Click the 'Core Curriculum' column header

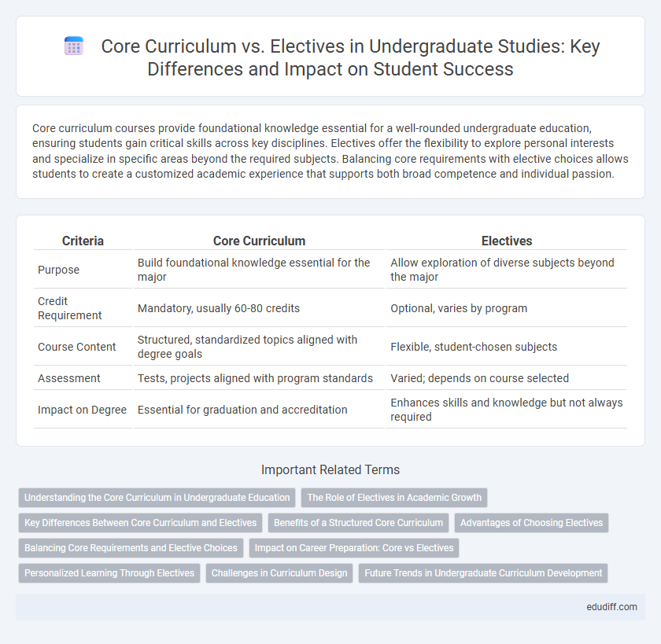click(259, 241)
